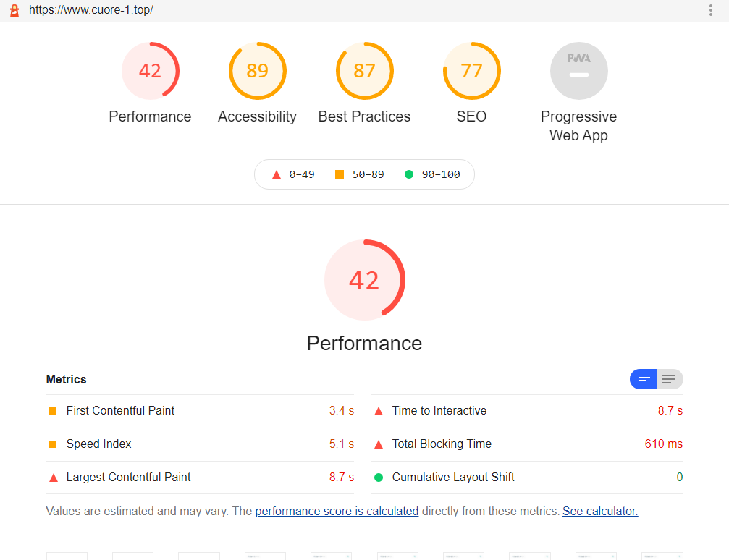
Task: Click the first filmstrip thumbnail
Action: [x=67, y=556]
